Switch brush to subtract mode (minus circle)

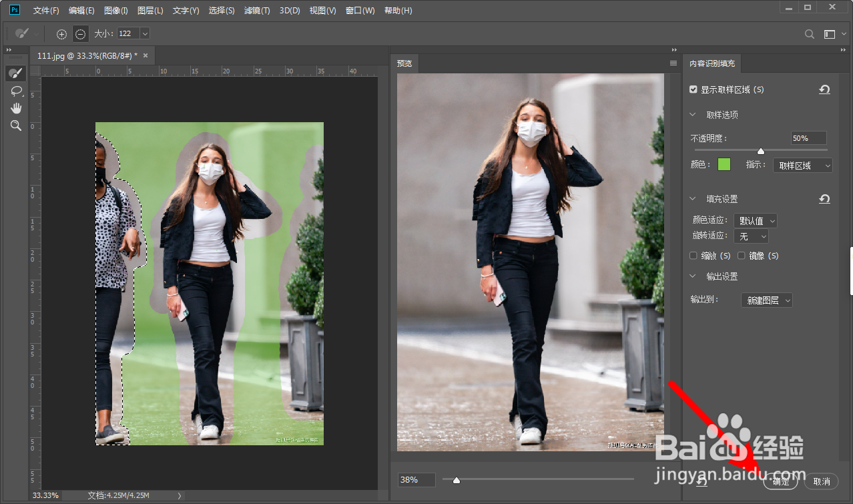80,33
